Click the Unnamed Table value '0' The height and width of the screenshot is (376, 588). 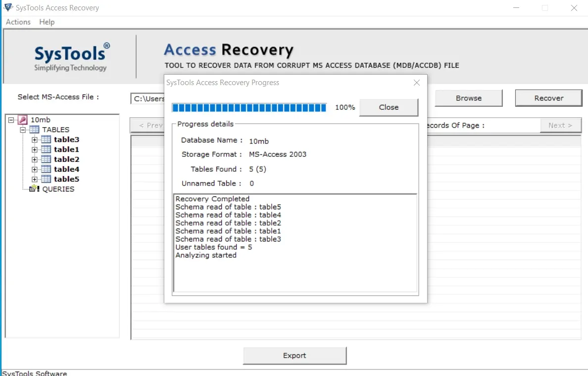click(251, 184)
